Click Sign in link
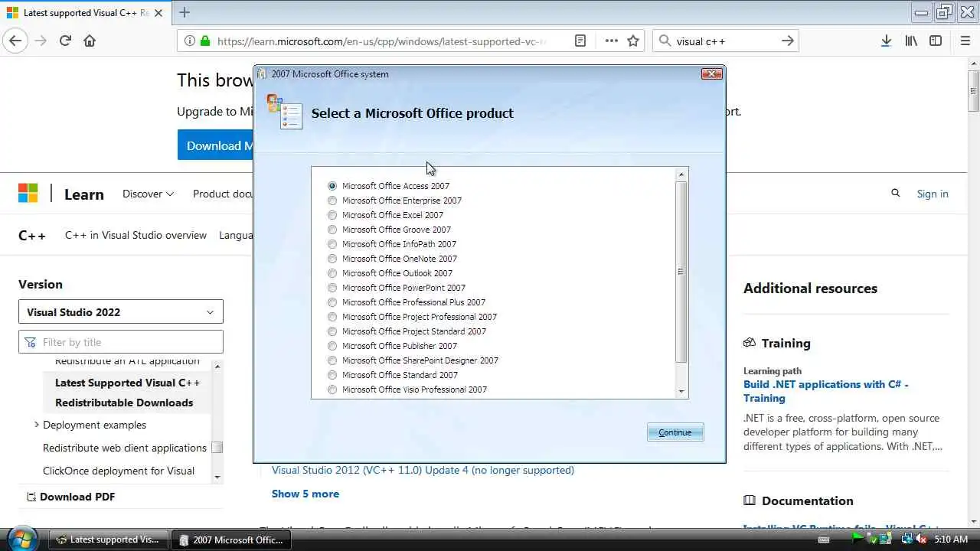980x551 pixels. pyautogui.click(x=933, y=194)
